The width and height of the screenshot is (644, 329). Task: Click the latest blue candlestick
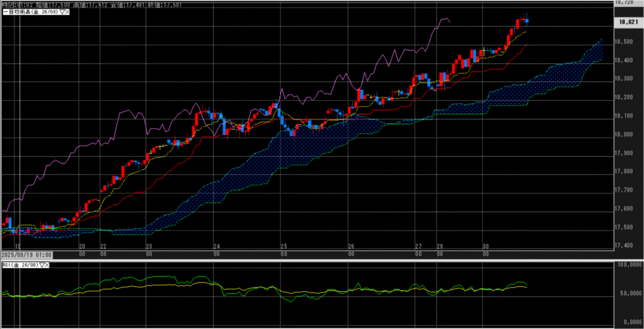pos(527,21)
